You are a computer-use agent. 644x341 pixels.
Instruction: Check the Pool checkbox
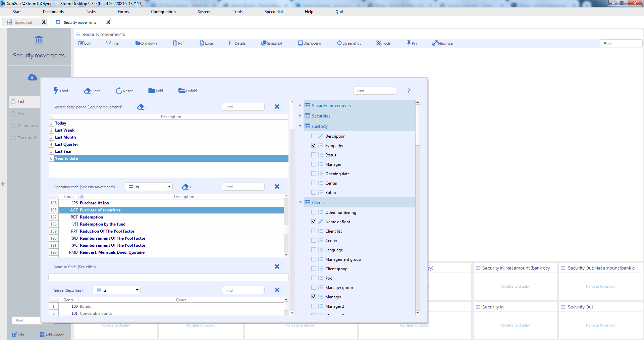pos(314,278)
